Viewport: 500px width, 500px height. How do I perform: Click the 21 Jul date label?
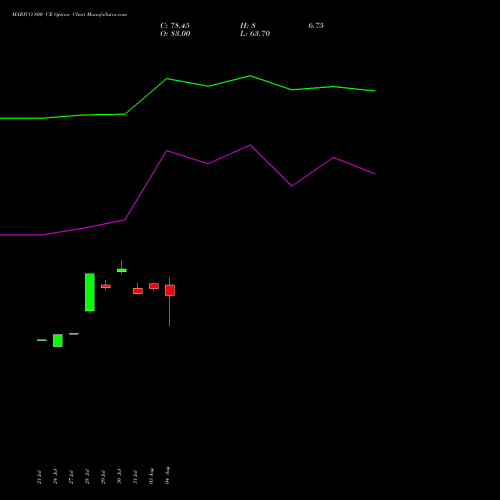pyautogui.click(x=39, y=477)
